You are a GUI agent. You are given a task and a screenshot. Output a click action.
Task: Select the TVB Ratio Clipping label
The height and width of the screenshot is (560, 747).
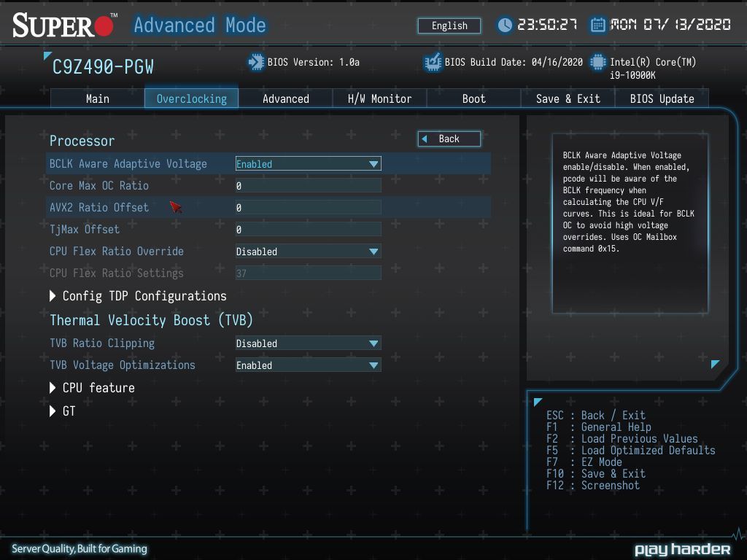coord(102,343)
